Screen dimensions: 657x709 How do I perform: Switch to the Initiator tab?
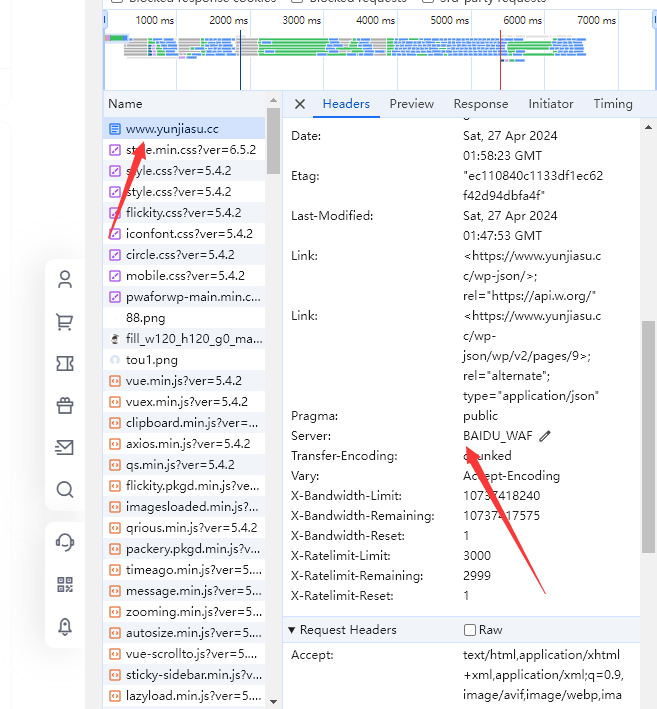point(551,104)
